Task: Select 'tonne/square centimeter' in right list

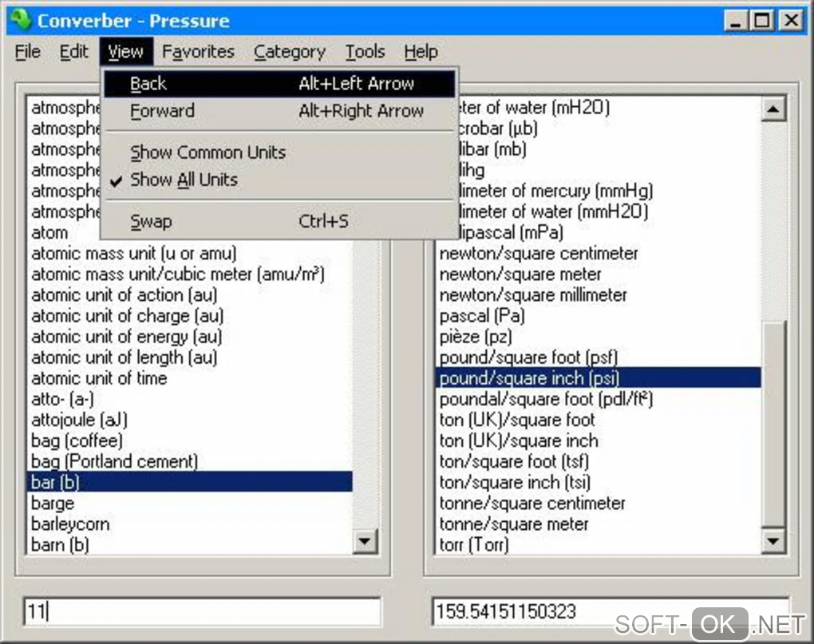Action: [x=599, y=504]
